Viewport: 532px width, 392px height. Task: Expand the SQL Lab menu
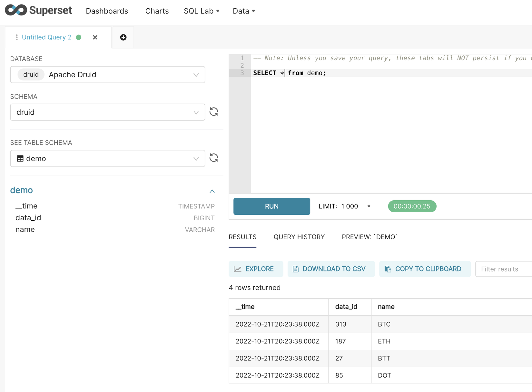[x=202, y=11]
